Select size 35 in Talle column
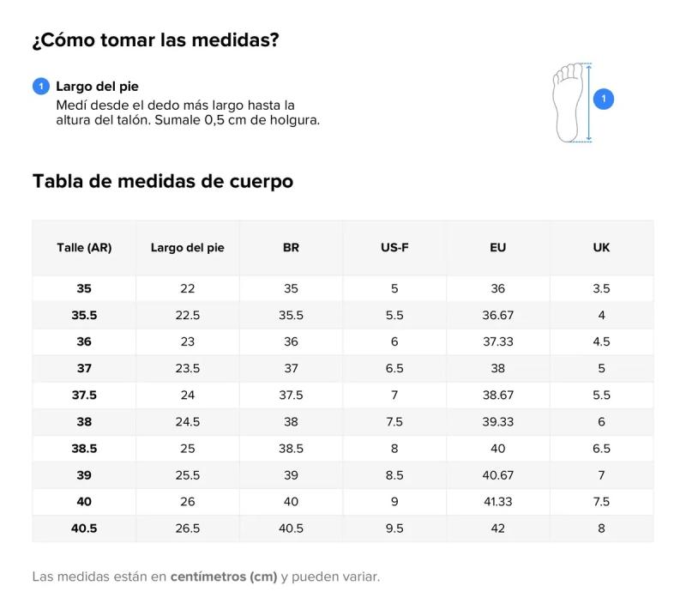 84,288
